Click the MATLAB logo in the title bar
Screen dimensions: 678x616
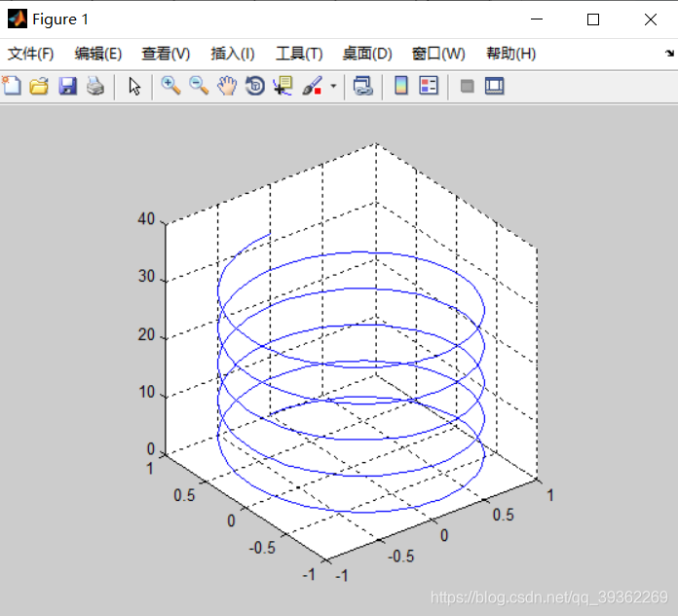[18, 19]
